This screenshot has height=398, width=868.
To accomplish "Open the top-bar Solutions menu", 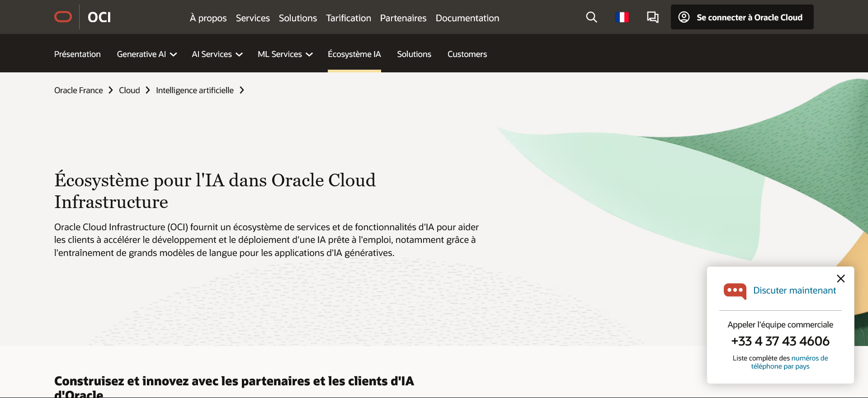I will (x=298, y=18).
